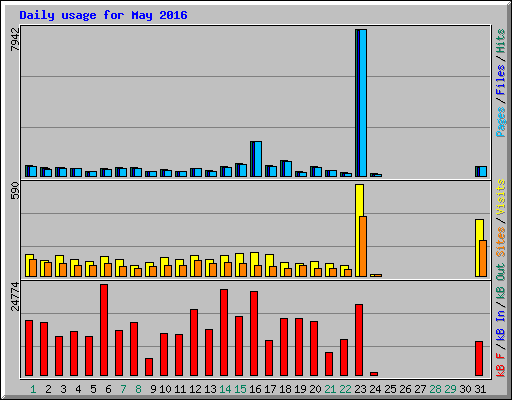
Task: Click the kB F legend label
Action: [x=501, y=365]
